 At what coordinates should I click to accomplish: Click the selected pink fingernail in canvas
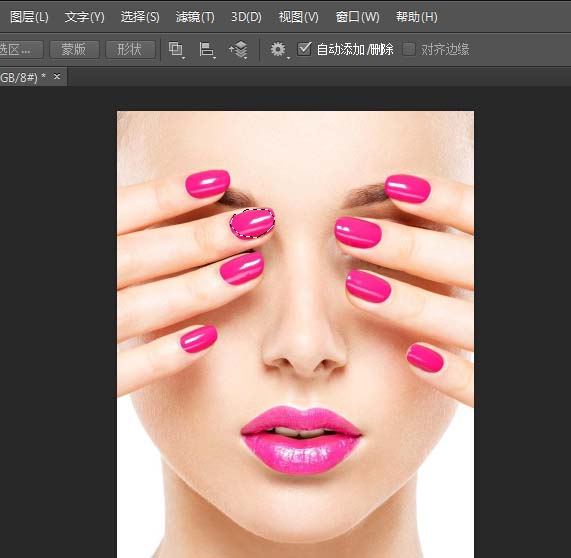(x=252, y=223)
